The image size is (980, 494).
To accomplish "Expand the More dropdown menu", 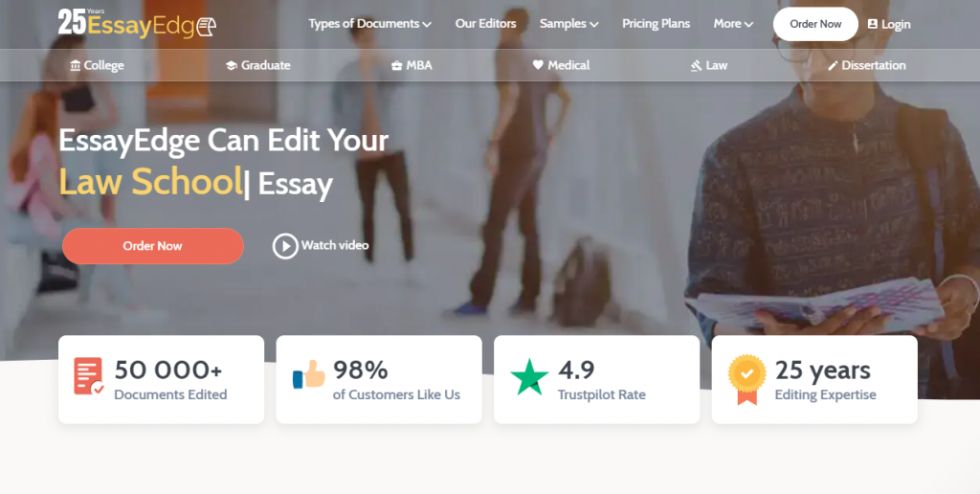I will pyautogui.click(x=733, y=24).
